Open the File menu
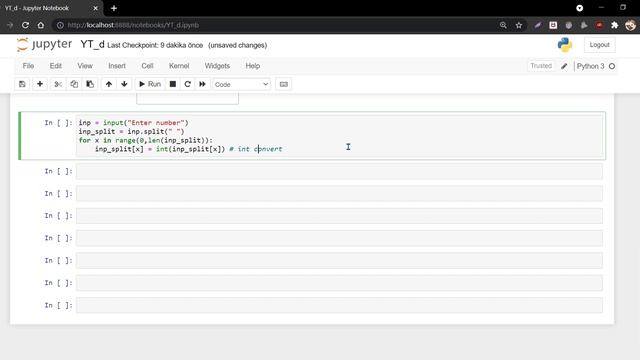The height and width of the screenshot is (360, 640). click(28, 66)
